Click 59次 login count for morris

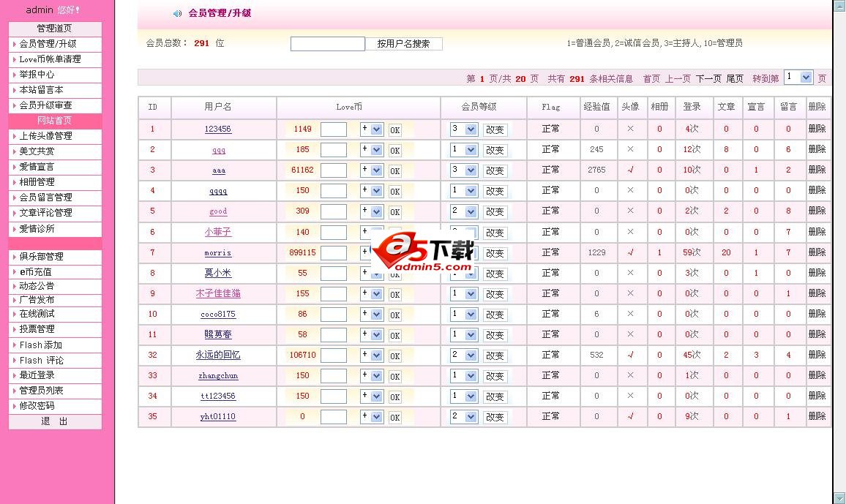click(x=692, y=252)
